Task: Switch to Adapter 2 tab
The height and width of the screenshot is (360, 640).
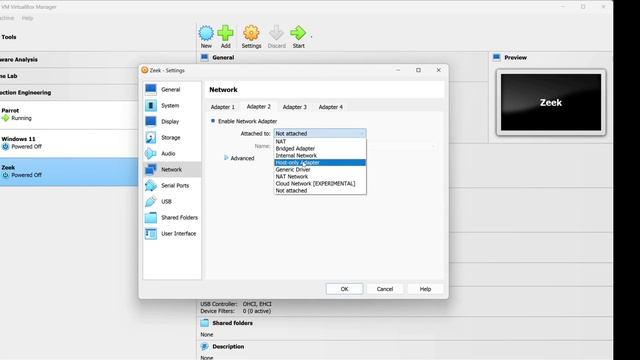Action: (x=258, y=107)
